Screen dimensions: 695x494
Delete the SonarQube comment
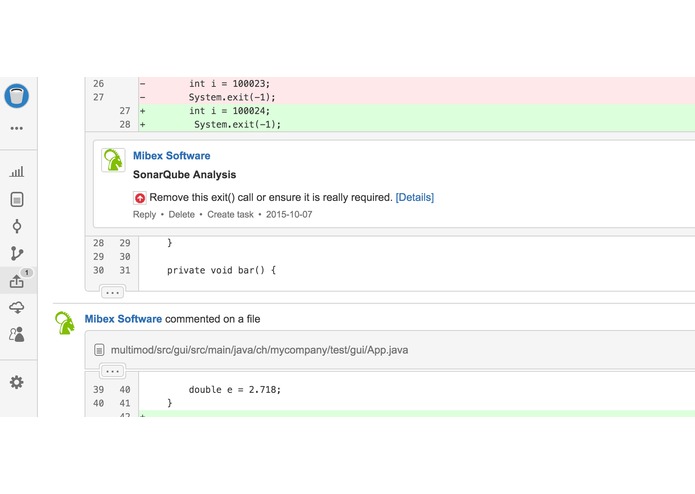(181, 214)
